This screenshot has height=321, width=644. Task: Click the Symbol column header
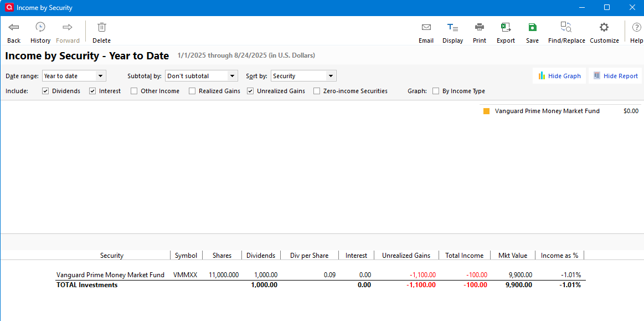[186, 255]
